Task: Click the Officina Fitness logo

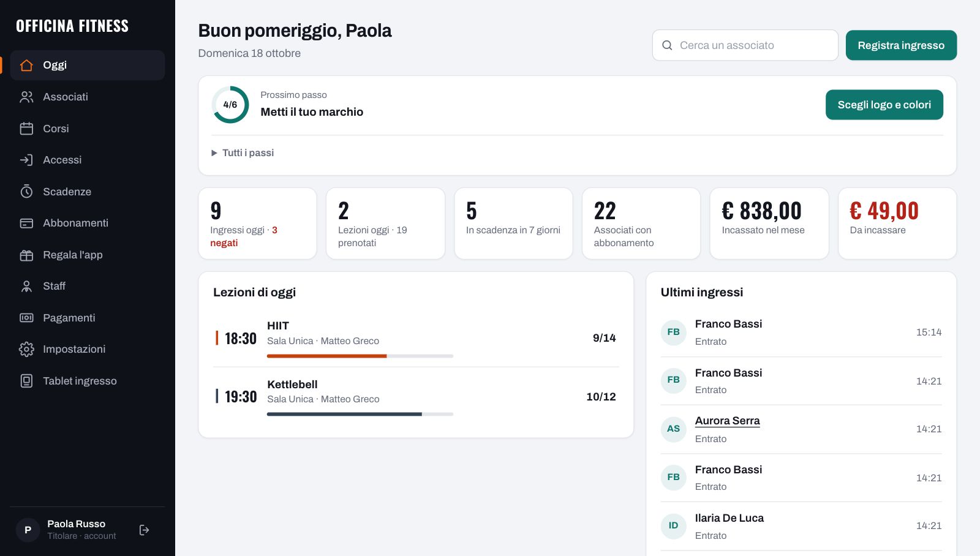Action: tap(72, 26)
